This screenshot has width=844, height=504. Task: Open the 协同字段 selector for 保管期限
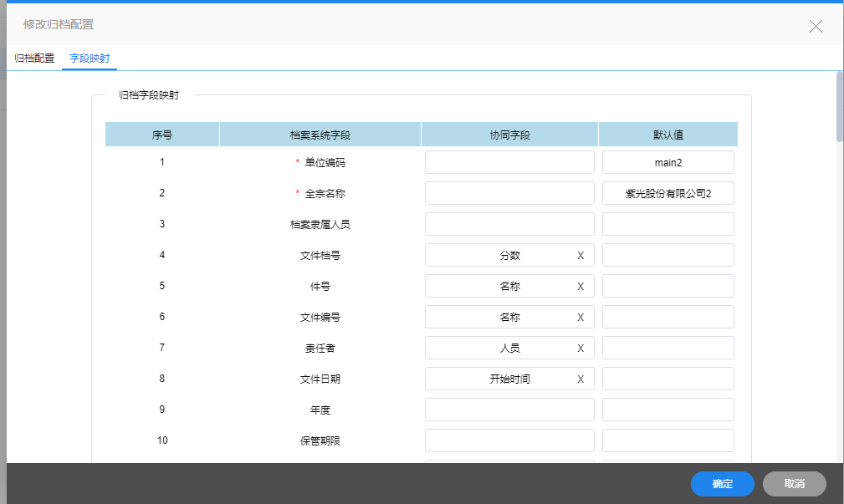[509, 440]
